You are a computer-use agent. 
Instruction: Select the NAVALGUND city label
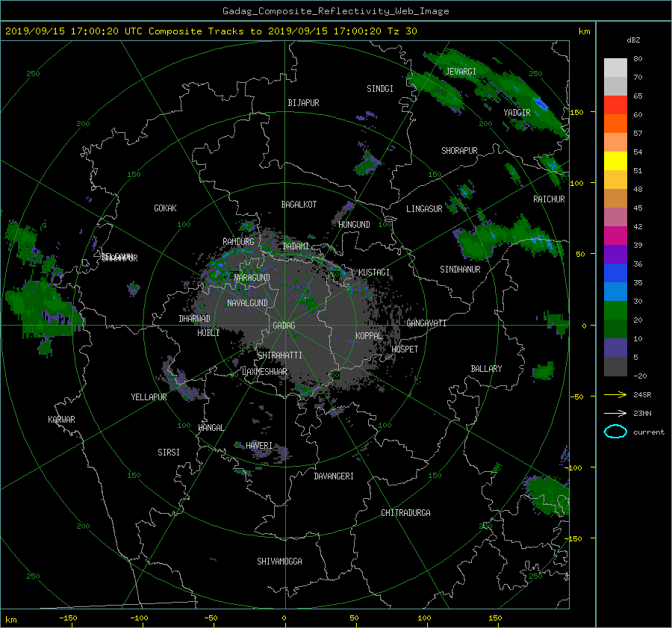click(x=247, y=303)
